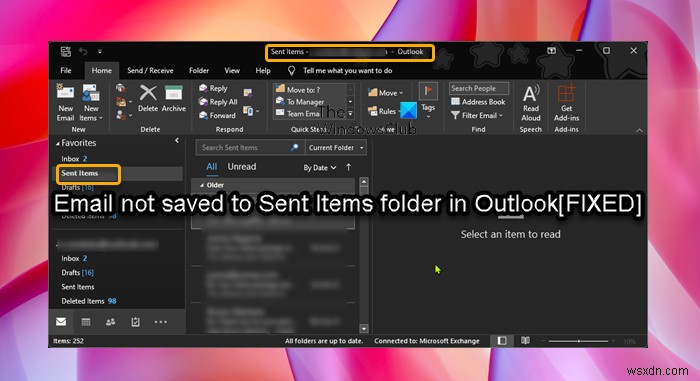Open the File menu
The image size is (700, 381).
click(x=66, y=71)
